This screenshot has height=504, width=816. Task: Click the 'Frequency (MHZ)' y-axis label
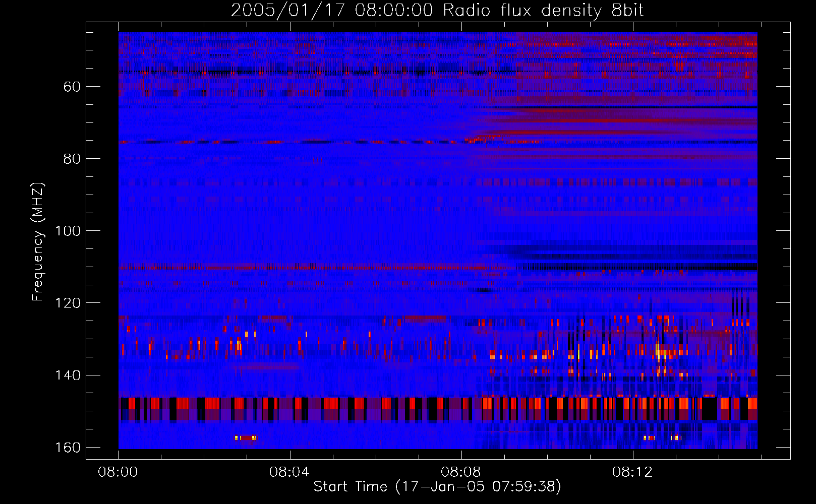38,242
